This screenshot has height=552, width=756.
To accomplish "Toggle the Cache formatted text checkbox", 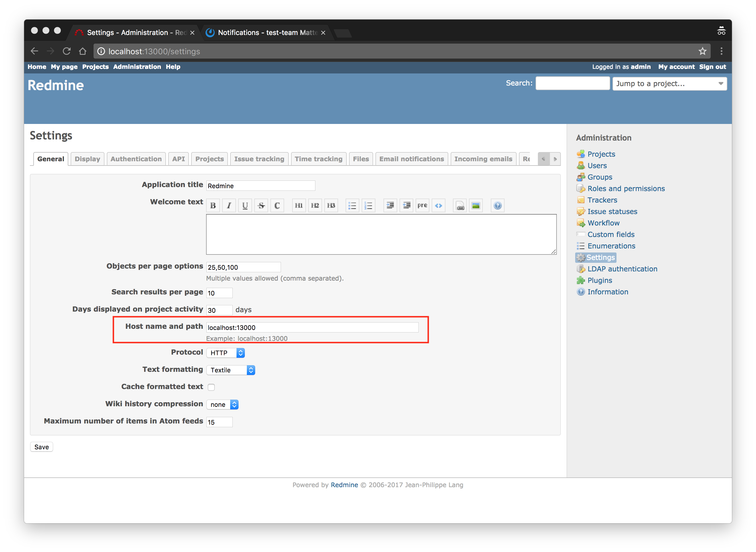I will (x=211, y=387).
